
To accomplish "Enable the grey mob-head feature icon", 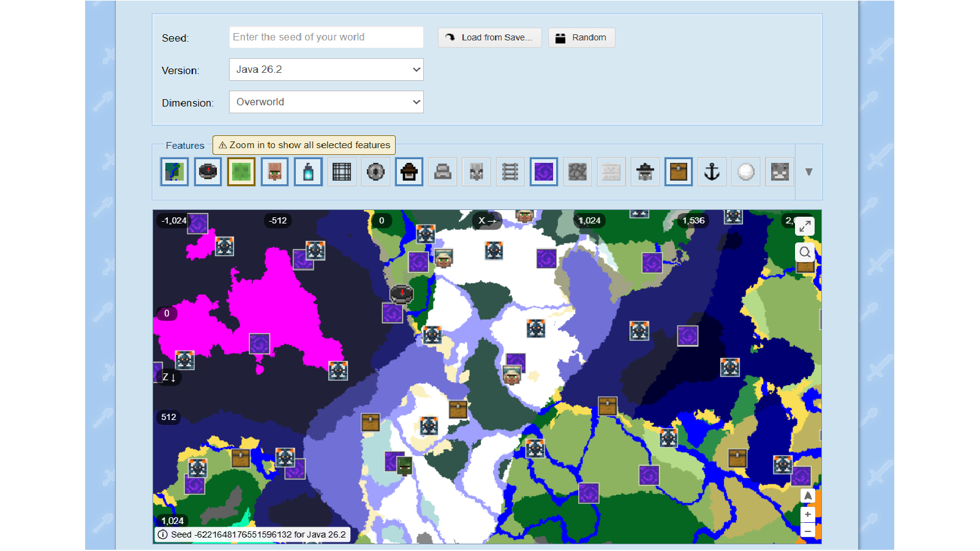I will point(477,172).
